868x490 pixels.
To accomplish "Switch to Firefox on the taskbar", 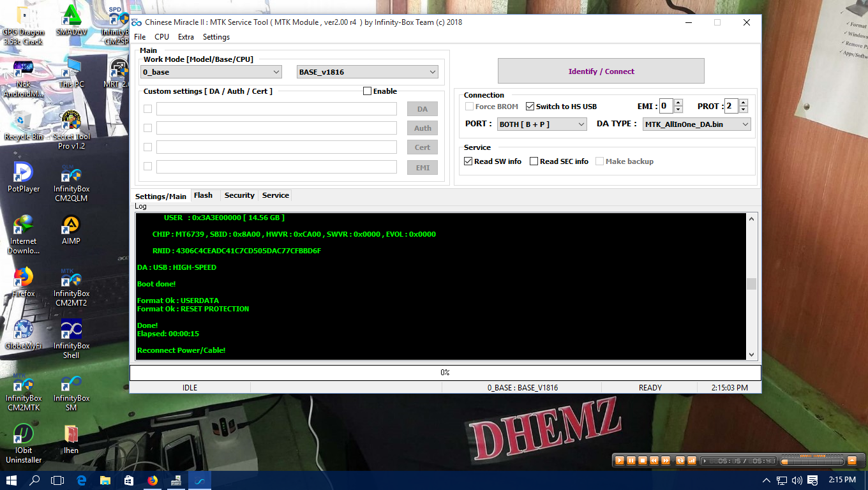I will pyautogui.click(x=153, y=480).
